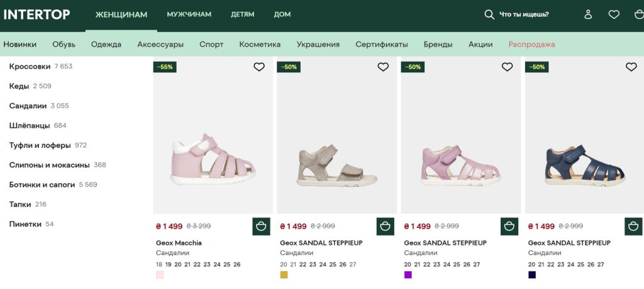
Task: Open Спорт menu
Action: tap(211, 45)
